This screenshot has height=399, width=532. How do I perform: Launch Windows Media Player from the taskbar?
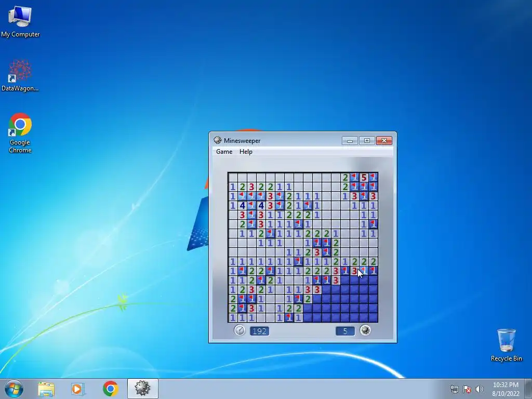pos(78,389)
